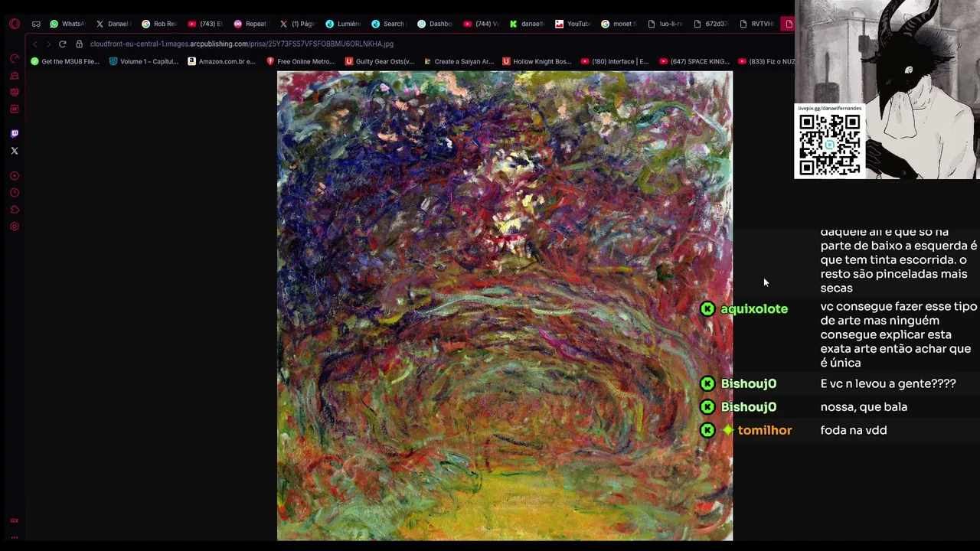
Task: Open X (Twitter) panel in sidebar
Action: [x=15, y=151]
